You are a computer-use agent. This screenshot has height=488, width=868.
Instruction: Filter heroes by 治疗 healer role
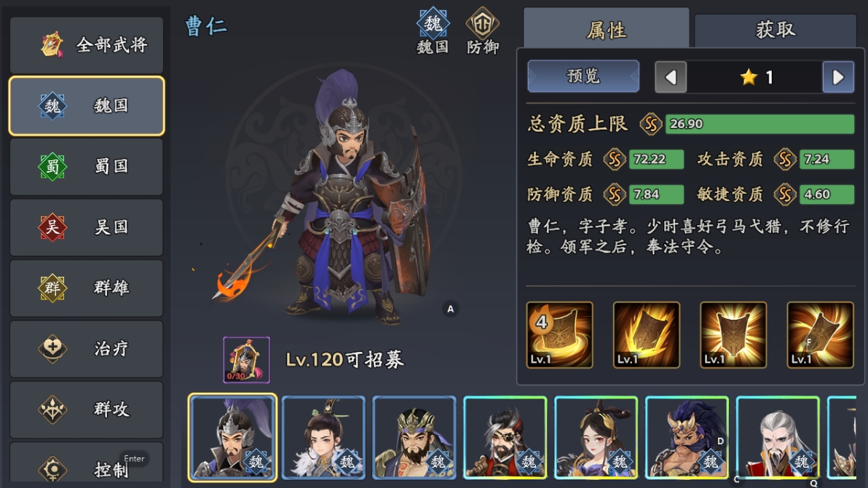click(87, 348)
